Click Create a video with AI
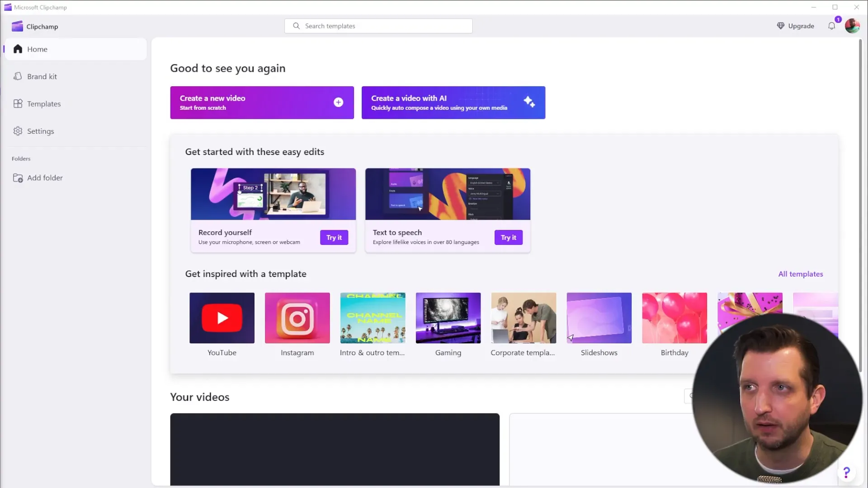 click(x=453, y=103)
